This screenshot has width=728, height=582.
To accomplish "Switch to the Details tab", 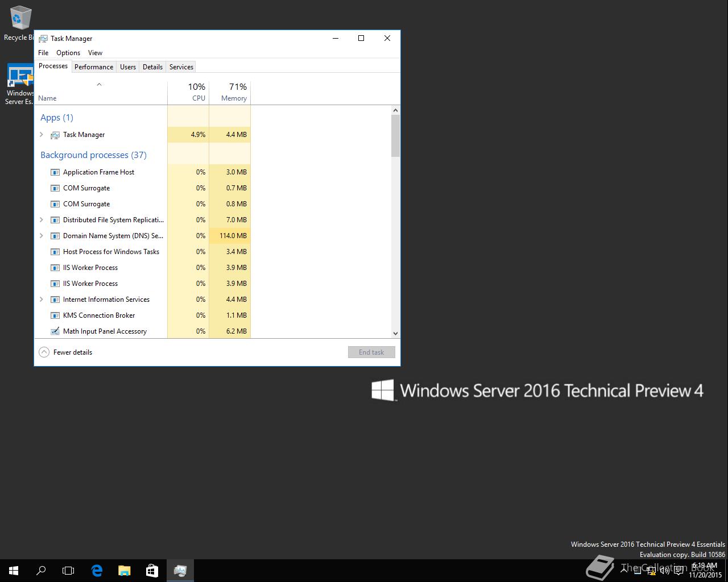I will (x=152, y=67).
